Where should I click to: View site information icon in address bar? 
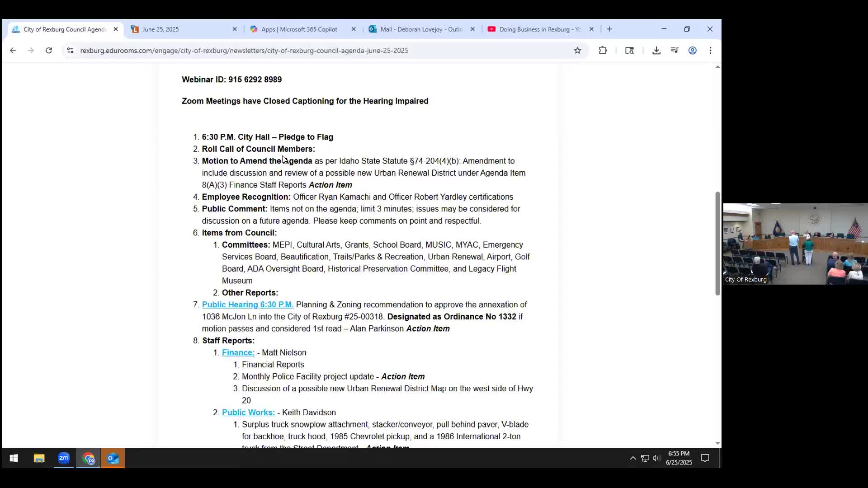tap(70, 51)
